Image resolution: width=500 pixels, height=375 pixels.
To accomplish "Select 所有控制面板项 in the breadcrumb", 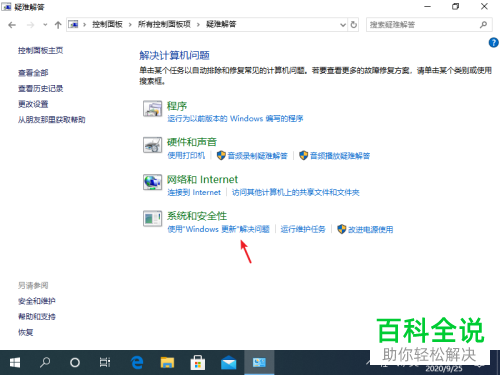I will pyautogui.click(x=164, y=24).
